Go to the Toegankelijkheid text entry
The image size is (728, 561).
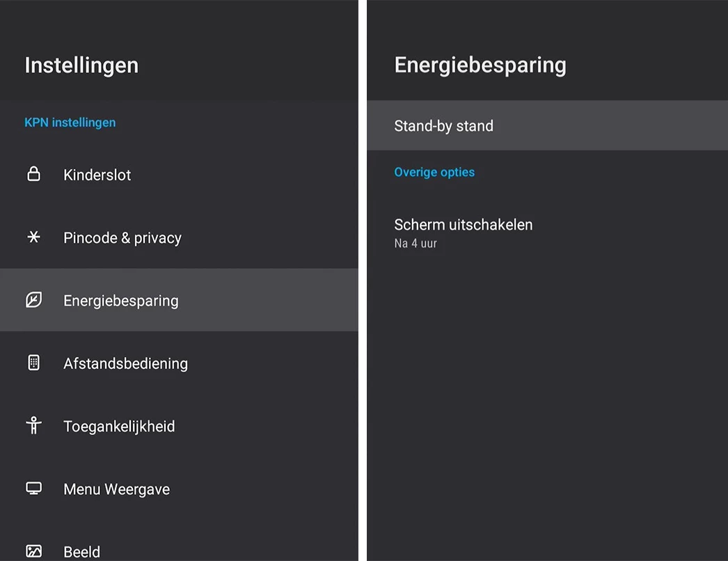tap(119, 426)
